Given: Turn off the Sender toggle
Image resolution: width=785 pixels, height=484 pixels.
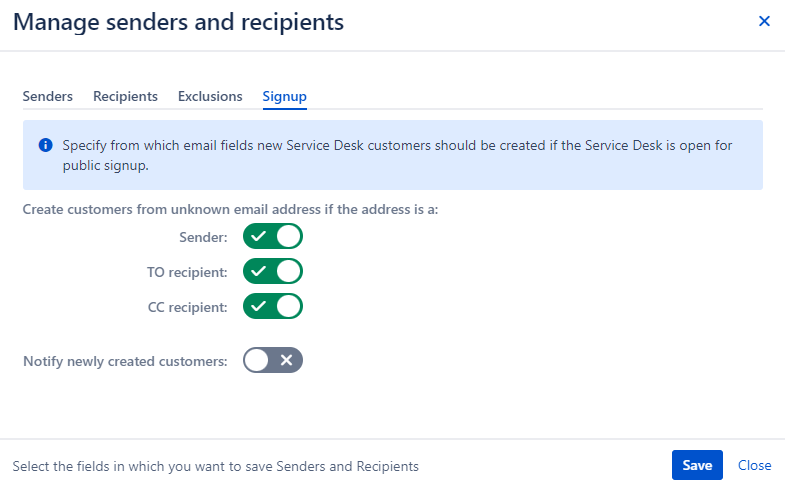Looking at the screenshot, I should [273, 236].
